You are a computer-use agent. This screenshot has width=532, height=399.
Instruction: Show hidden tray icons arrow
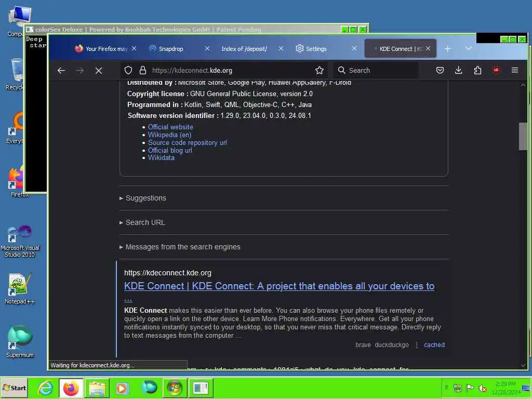pos(446,388)
